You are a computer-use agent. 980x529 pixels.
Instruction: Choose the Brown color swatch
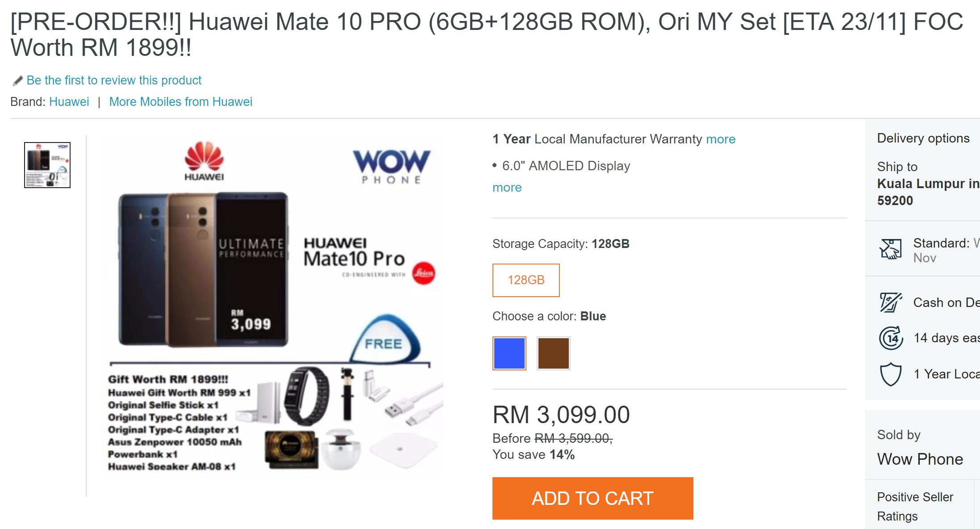pos(554,353)
